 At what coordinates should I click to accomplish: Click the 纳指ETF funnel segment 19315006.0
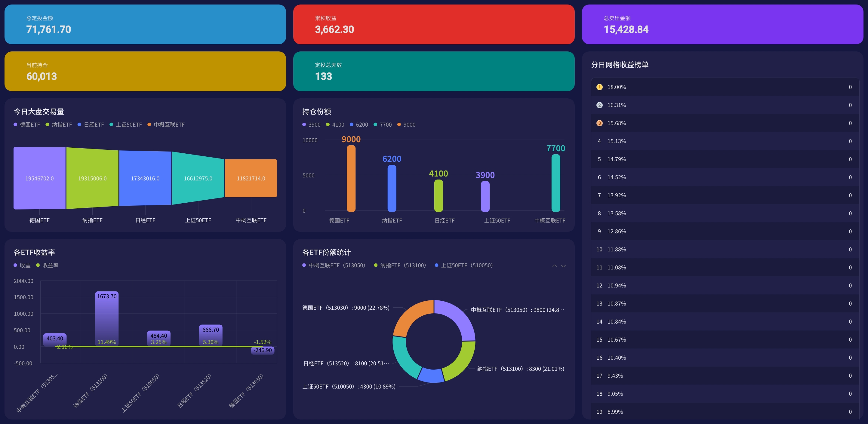click(x=92, y=179)
